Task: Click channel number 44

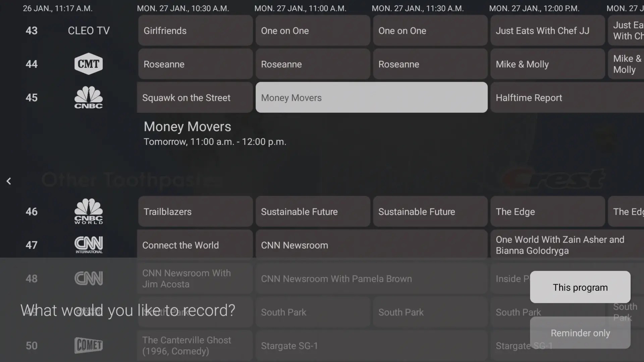Action: point(32,64)
